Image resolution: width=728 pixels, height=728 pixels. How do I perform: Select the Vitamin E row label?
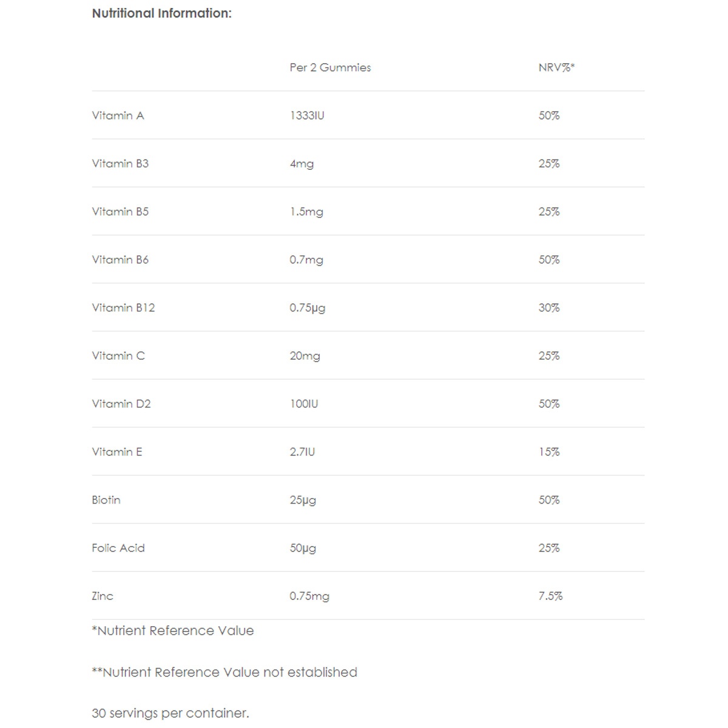(117, 451)
